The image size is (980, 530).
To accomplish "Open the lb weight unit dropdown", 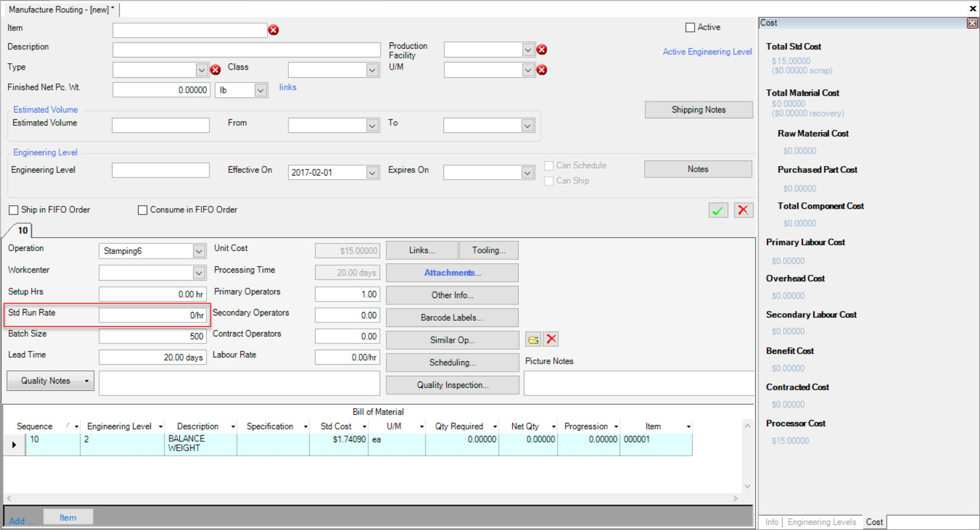I will point(261,90).
